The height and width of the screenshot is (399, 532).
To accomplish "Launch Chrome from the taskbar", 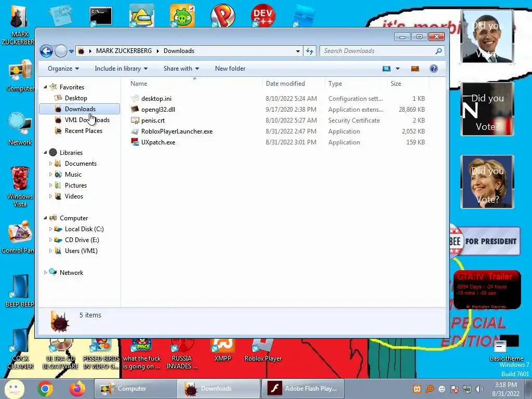I will point(45,389).
